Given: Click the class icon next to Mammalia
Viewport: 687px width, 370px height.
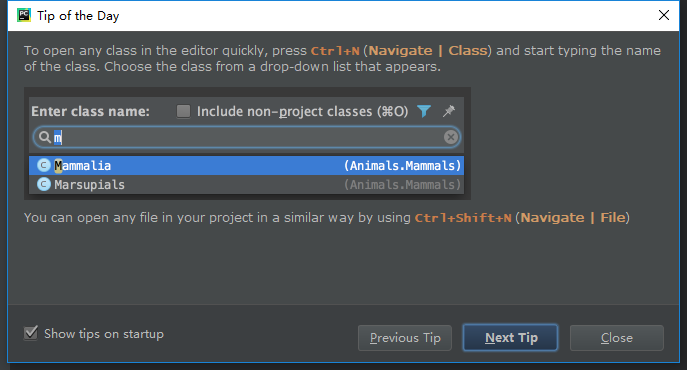Looking at the screenshot, I should coord(43,165).
